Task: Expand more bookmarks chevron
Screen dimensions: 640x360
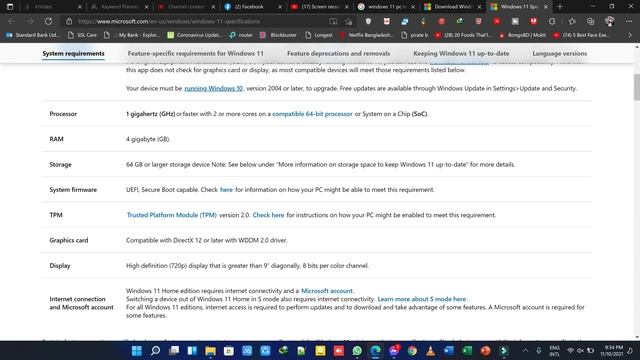Action: point(630,35)
